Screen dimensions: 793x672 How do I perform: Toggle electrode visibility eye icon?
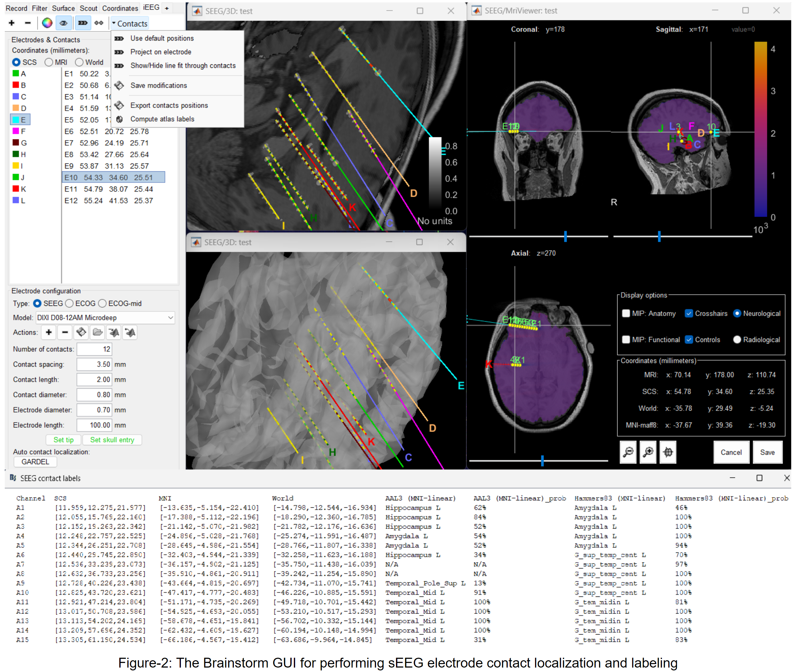tap(64, 23)
